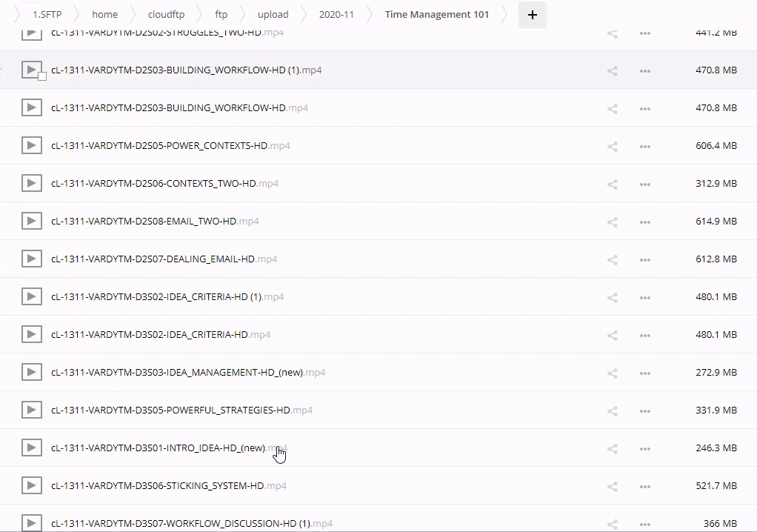The height and width of the screenshot is (532, 757).
Task: Go to the upload folder breadcrumb
Action: pos(273,14)
